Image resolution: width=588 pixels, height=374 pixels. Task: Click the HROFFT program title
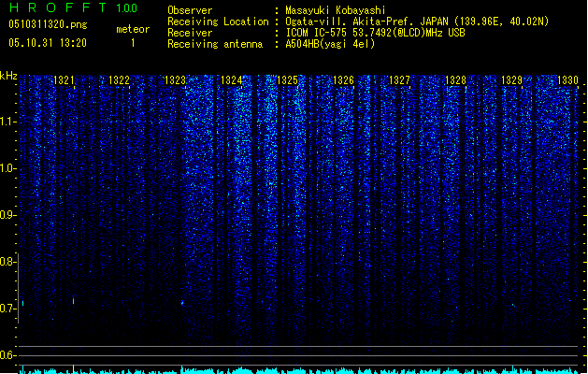click(58, 7)
